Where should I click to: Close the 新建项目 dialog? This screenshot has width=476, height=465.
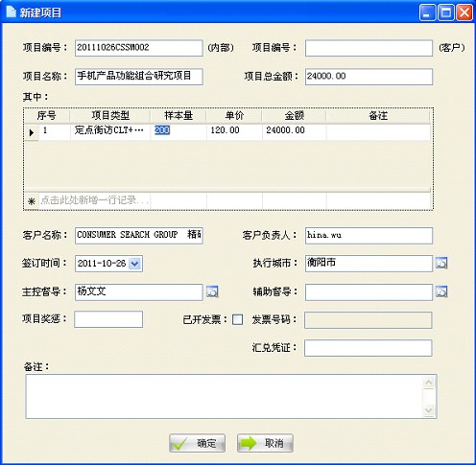click(x=464, y=12)
